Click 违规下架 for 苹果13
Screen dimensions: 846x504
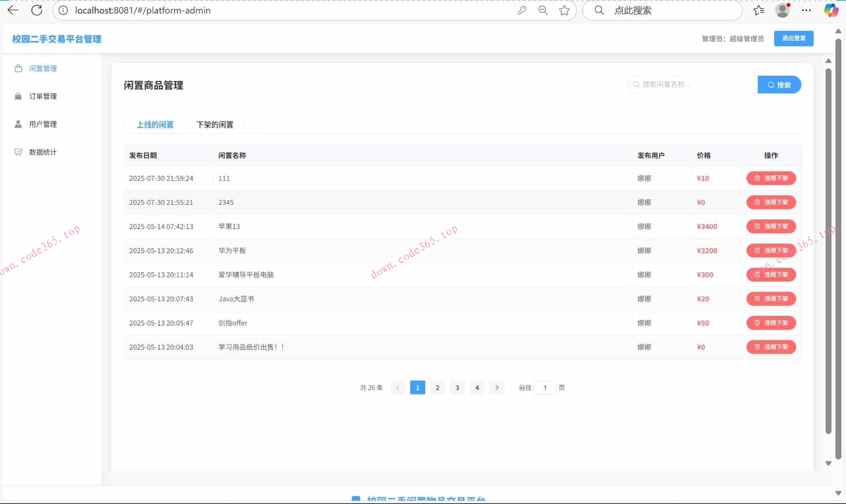pos(771,226)
